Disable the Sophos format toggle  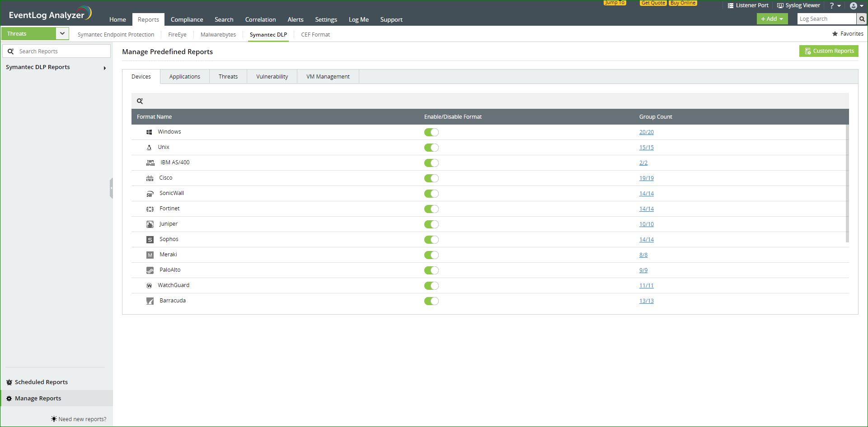tap(432, 240)
